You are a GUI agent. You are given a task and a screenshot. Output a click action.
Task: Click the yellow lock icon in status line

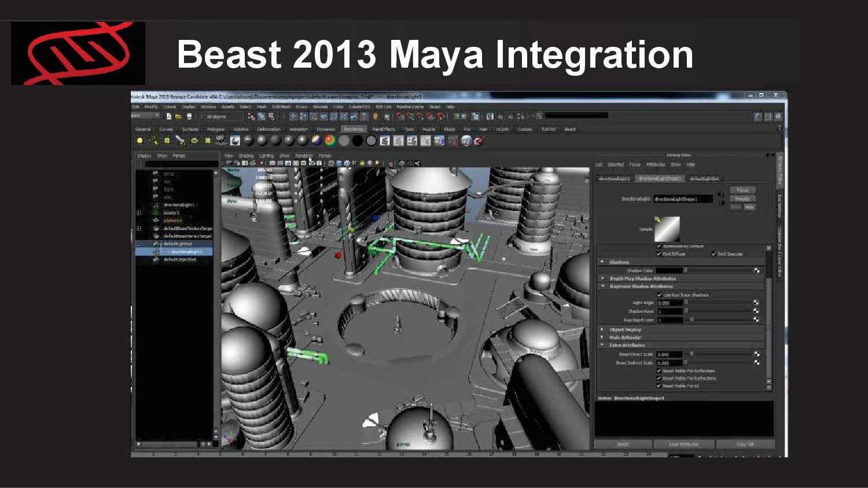[376, 117]
